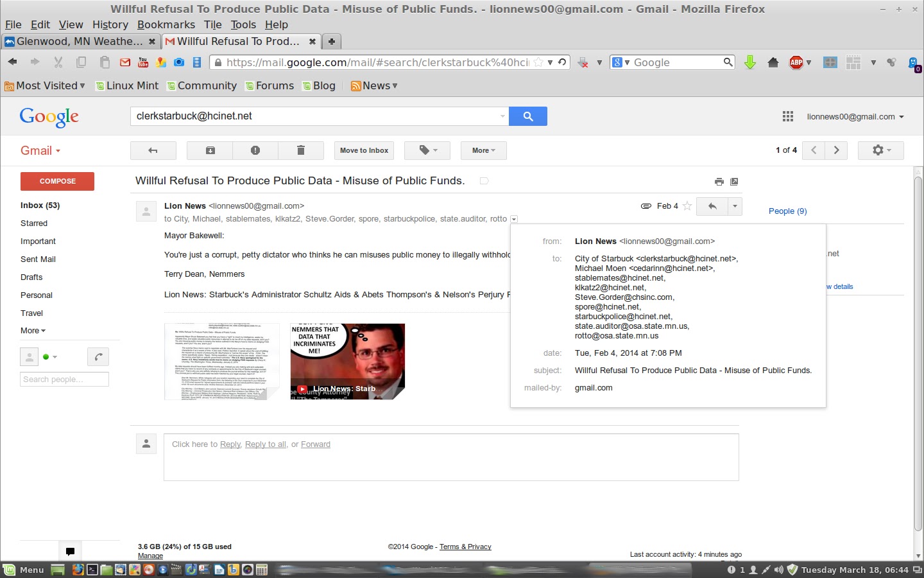Archive this email with the archive icon

point(210,150)
